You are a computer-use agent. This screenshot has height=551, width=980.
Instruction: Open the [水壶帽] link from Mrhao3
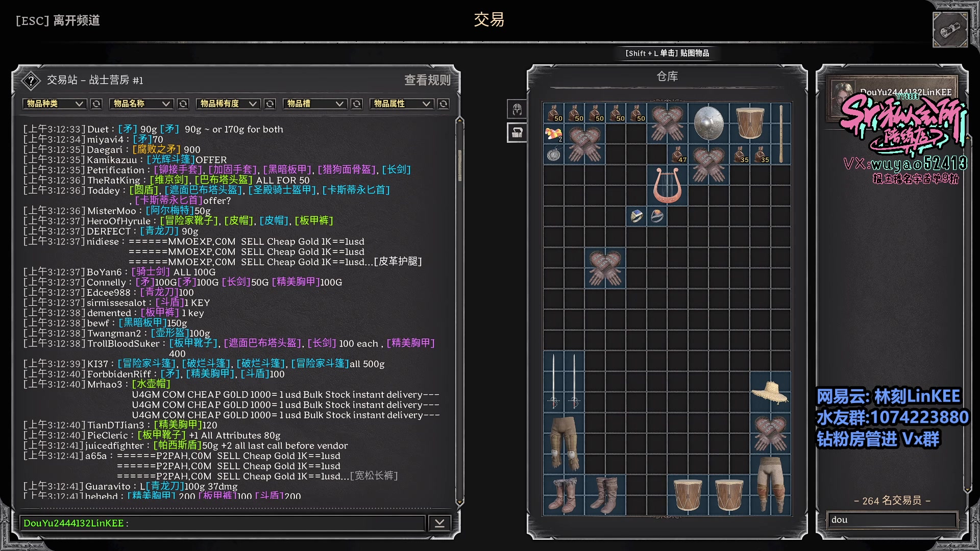151,384
